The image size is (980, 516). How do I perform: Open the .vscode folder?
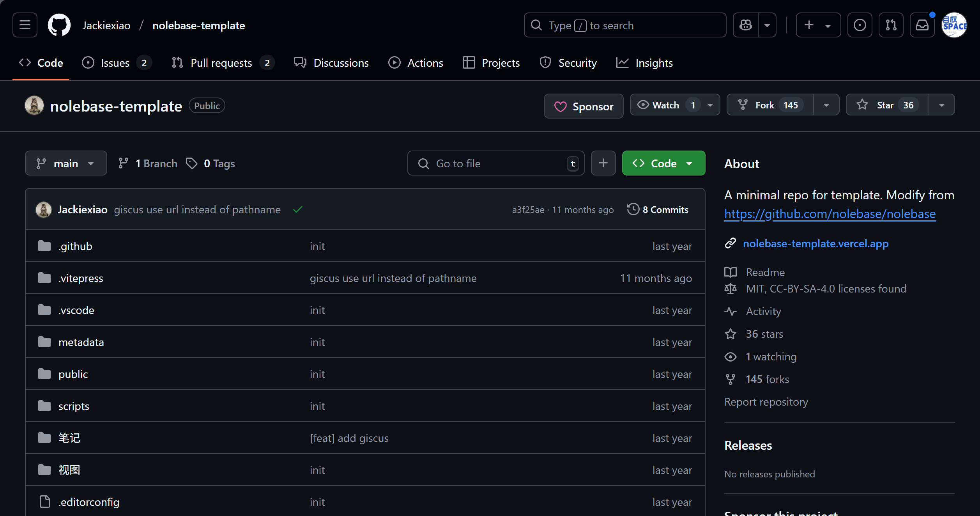(76, 310)
